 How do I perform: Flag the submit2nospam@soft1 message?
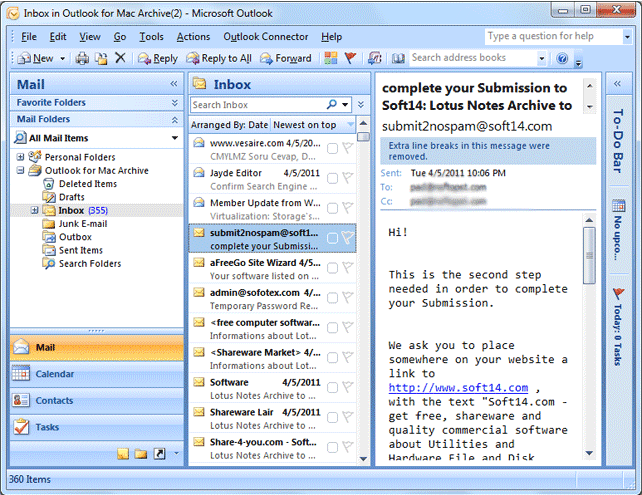coord(348,237)
